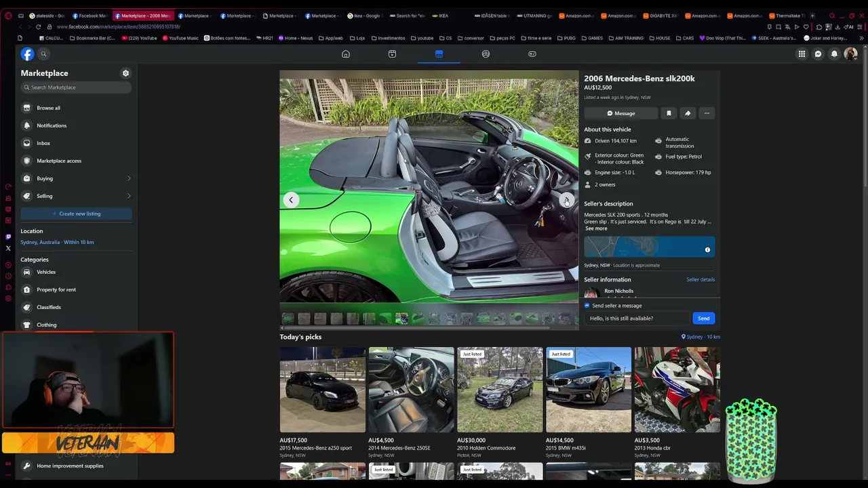Screen dimensions: 868x488
Task: Select the first photo thumbnail in the strip
Action: (288, 319)
